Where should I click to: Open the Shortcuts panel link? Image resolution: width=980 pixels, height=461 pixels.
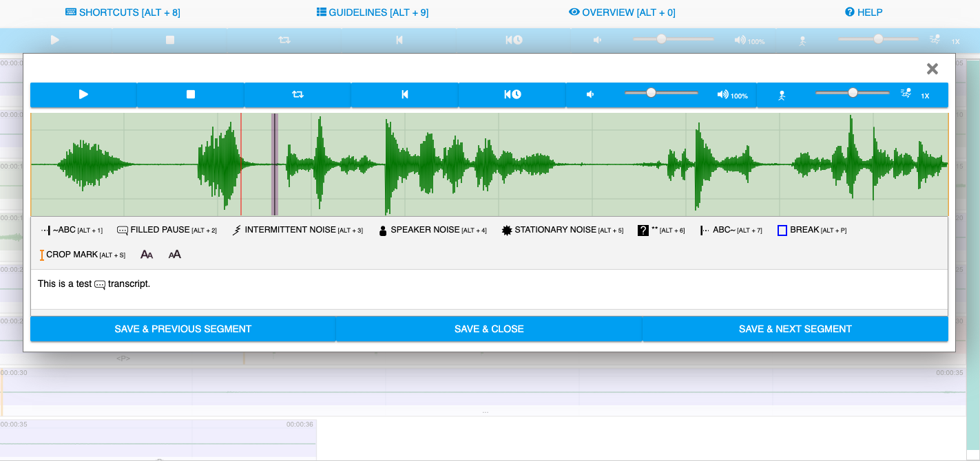coord(123,12)
